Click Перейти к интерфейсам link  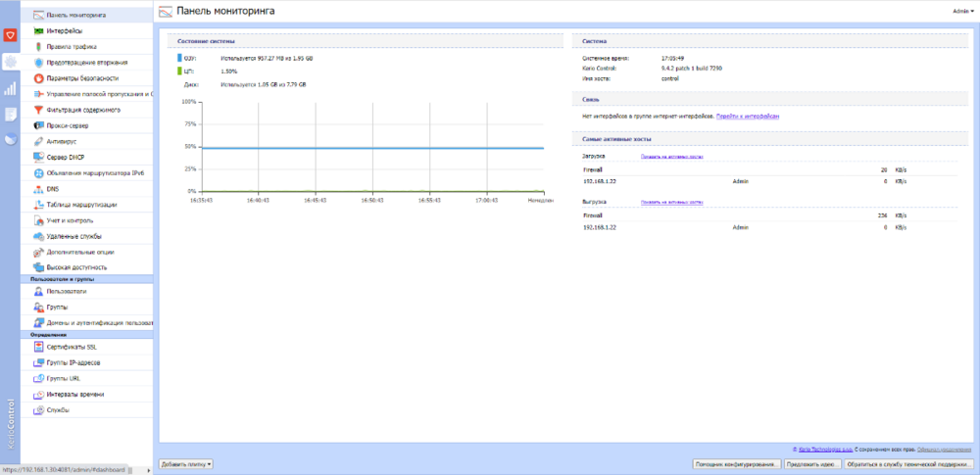tap(748, 117)
